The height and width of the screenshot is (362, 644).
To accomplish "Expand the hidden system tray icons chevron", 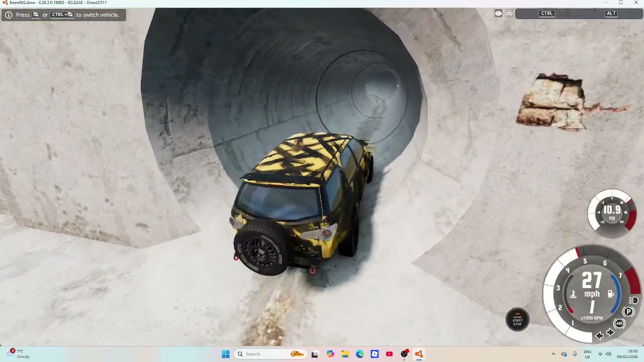I will 553,354.
